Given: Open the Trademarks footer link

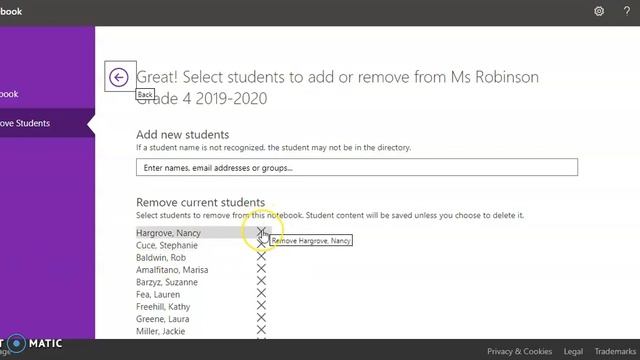Looking at the screenshot, I should coord(615,351).
